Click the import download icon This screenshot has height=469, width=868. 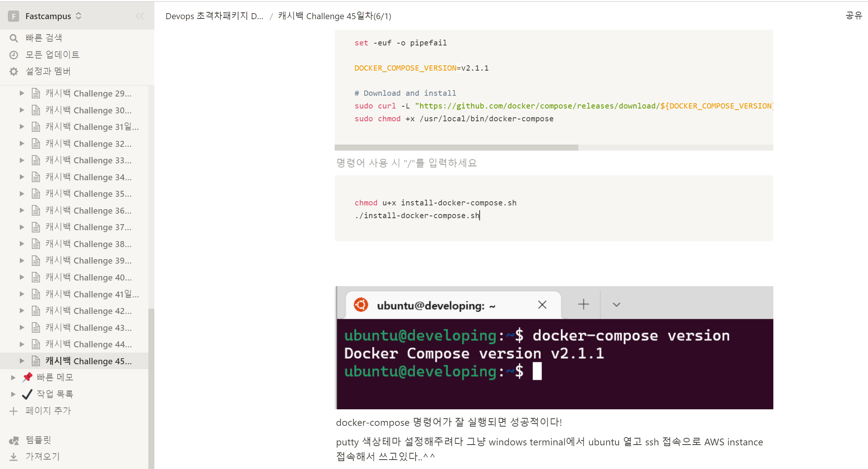14,457
